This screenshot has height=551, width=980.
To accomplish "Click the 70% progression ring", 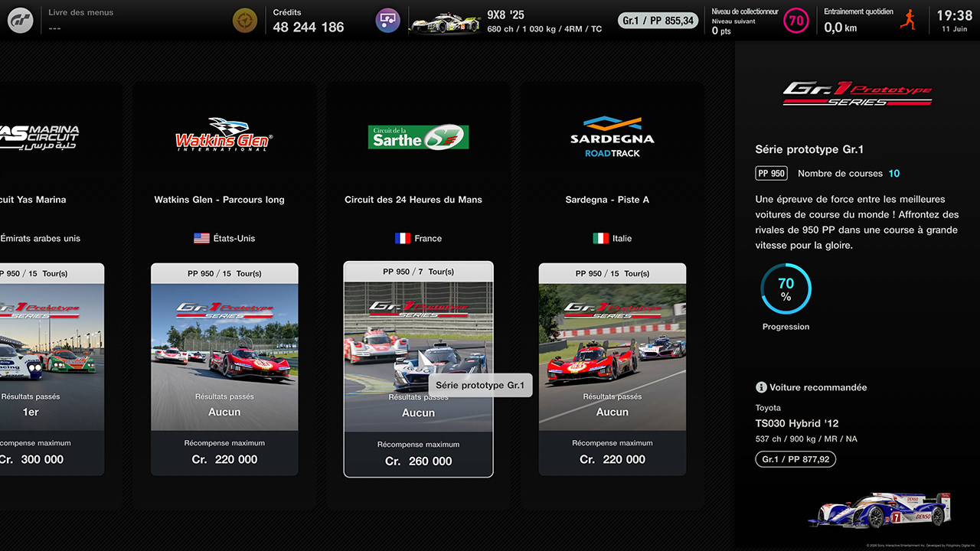I will (786, 289).
